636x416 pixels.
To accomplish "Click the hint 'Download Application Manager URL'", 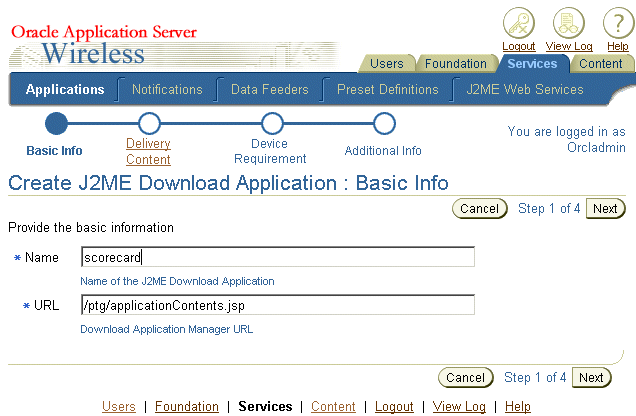I will (166, 329).
